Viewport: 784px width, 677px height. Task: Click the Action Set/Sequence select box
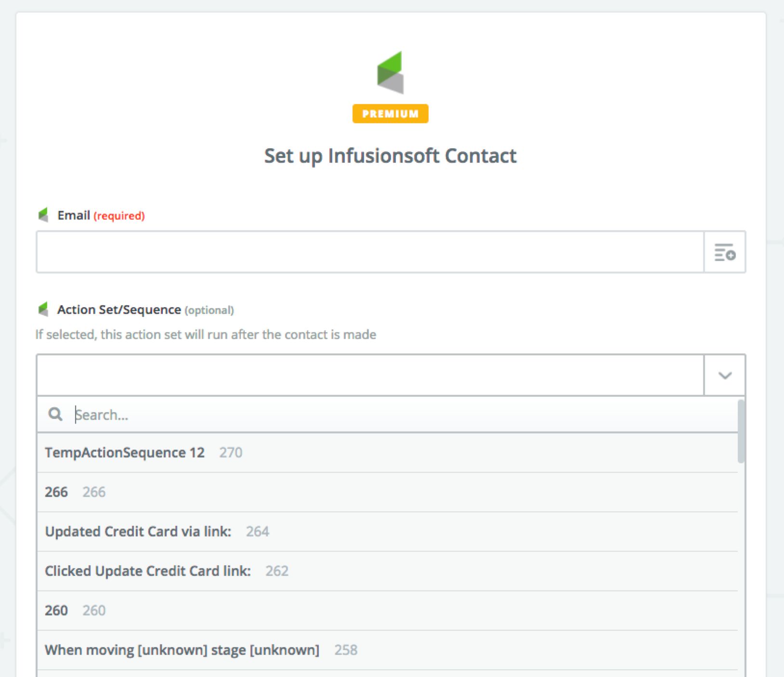370,376
